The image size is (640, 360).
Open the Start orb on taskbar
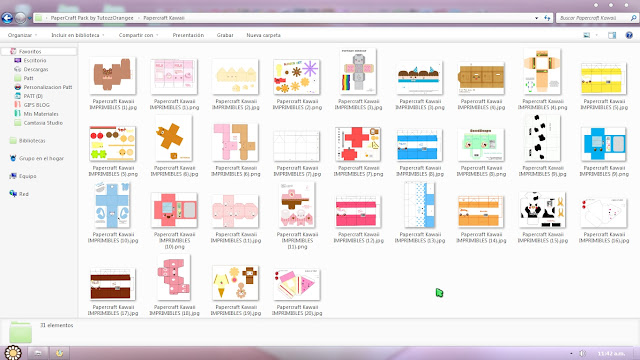[13, 353]
